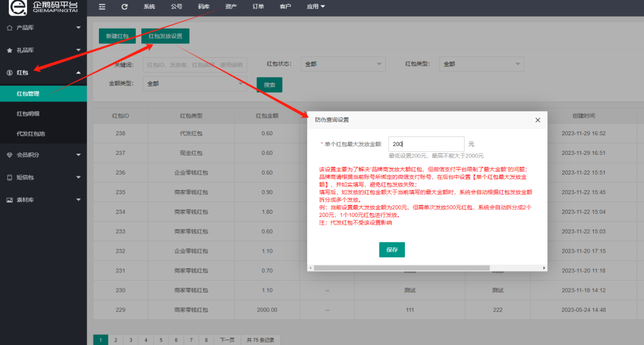Click the timestamp 2023-11-29 16:52
644x345 pixels.
(584, 133)
